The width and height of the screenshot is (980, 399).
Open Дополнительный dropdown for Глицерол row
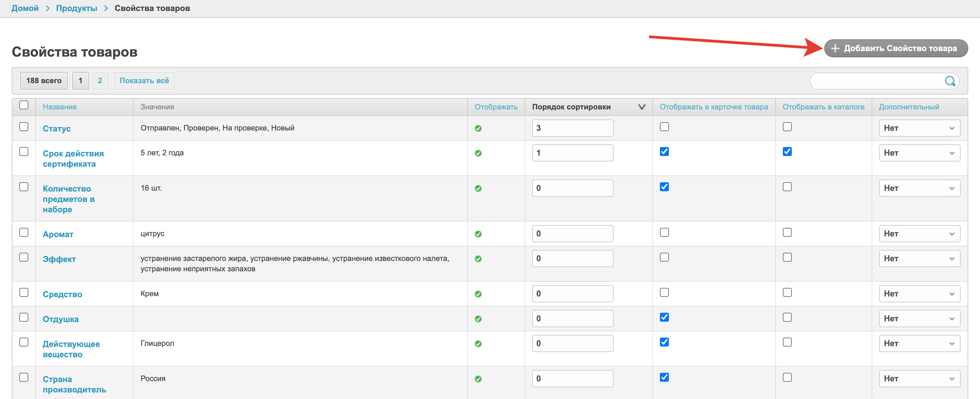[919, 343]
